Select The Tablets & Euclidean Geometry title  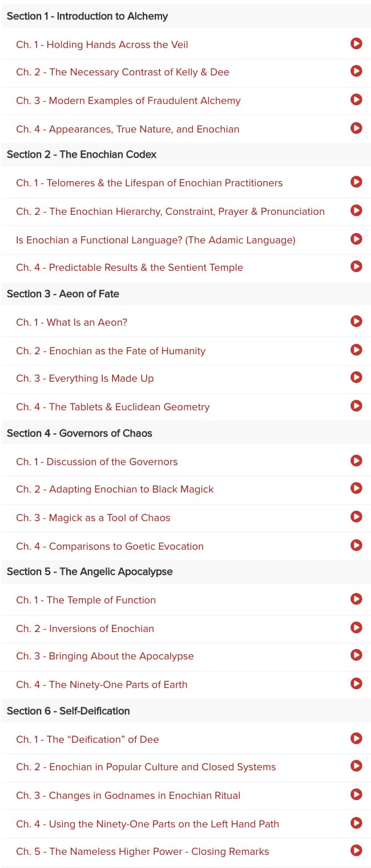113,407
